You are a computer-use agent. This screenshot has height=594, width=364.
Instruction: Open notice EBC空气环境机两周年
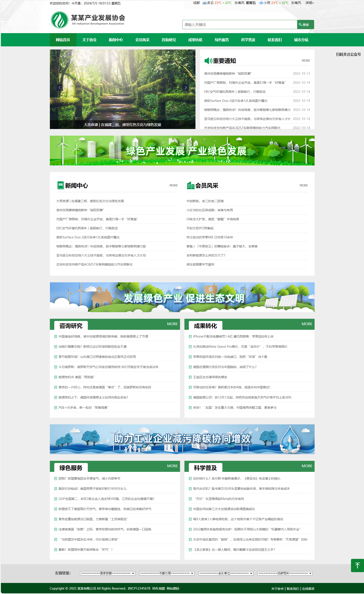(x=235, y=92)
